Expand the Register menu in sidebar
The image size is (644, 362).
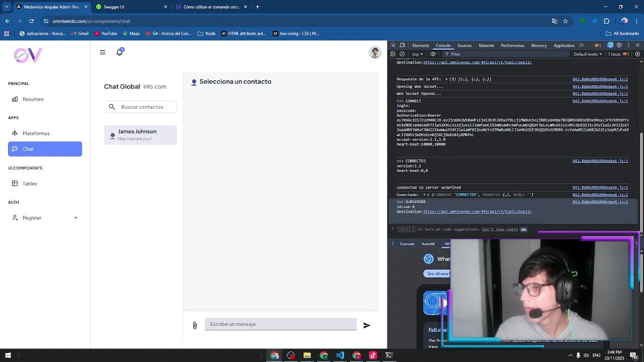75,218
